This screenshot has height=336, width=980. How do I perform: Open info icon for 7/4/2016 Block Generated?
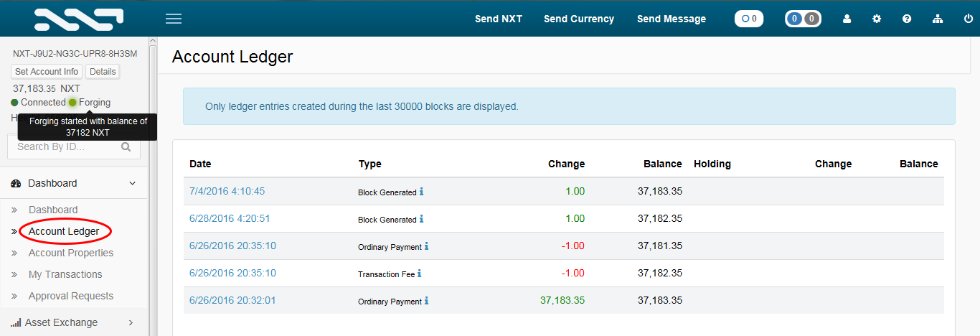[421, 192]
